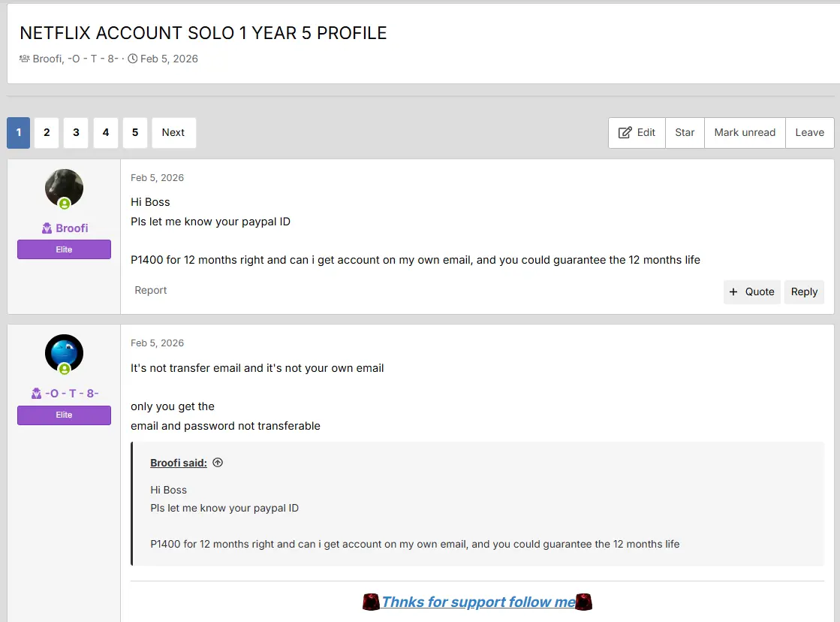Click text 'Pls let me know your paypal ID' in first post

tap(210, 222)
